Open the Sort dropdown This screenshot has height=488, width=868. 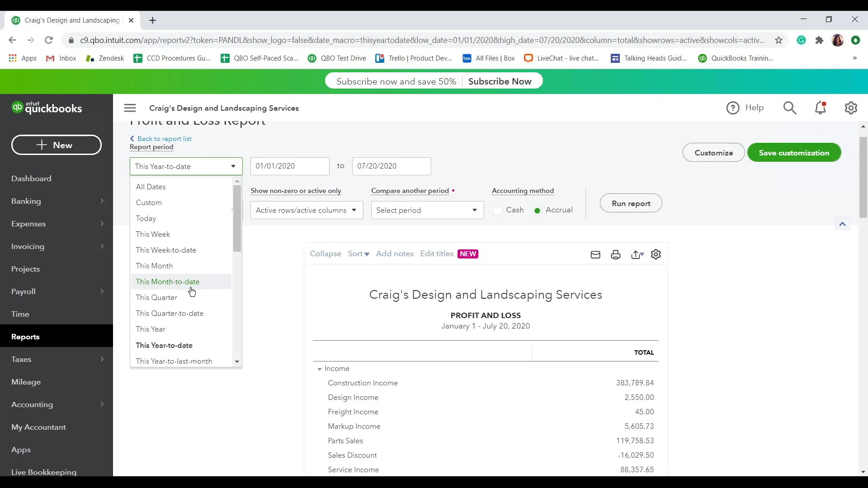(x=359, y=254)
